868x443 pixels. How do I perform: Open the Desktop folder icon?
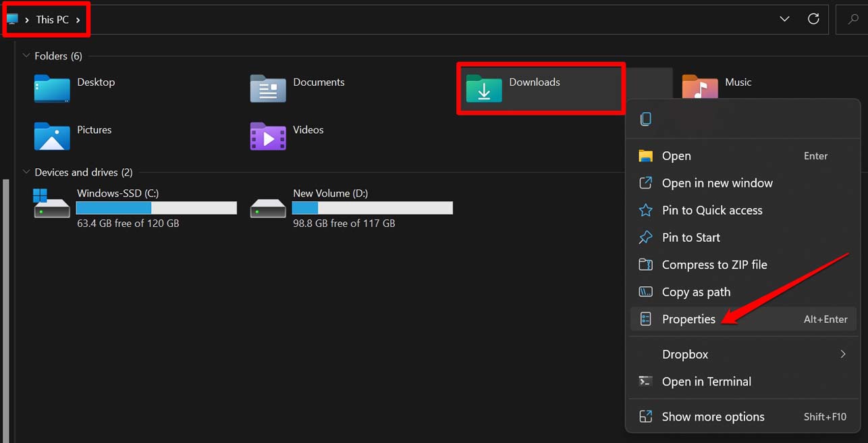click(52, 88)
